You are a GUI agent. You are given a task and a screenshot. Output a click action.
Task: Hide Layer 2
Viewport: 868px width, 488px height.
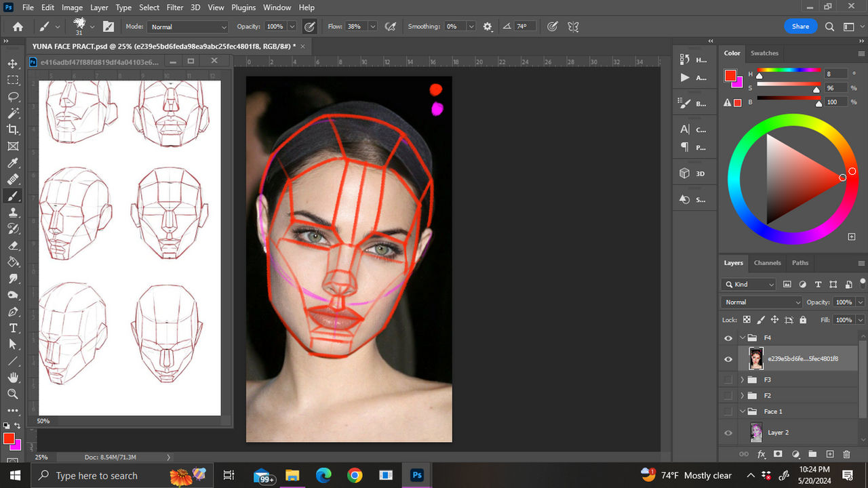728,432
